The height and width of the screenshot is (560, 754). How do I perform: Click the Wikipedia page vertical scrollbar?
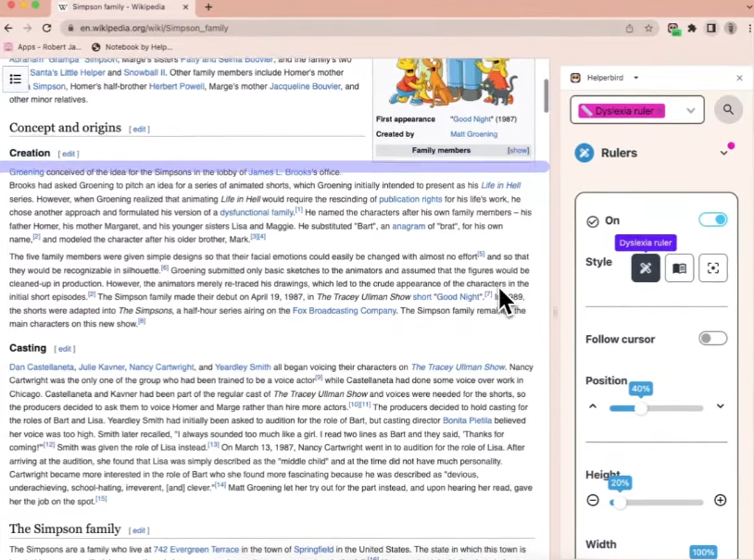tap(546, 96)
